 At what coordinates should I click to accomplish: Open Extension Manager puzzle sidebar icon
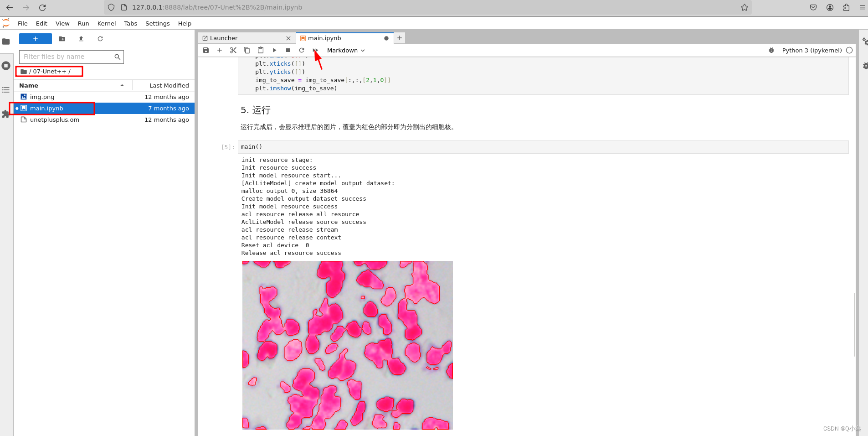(6, 114)
